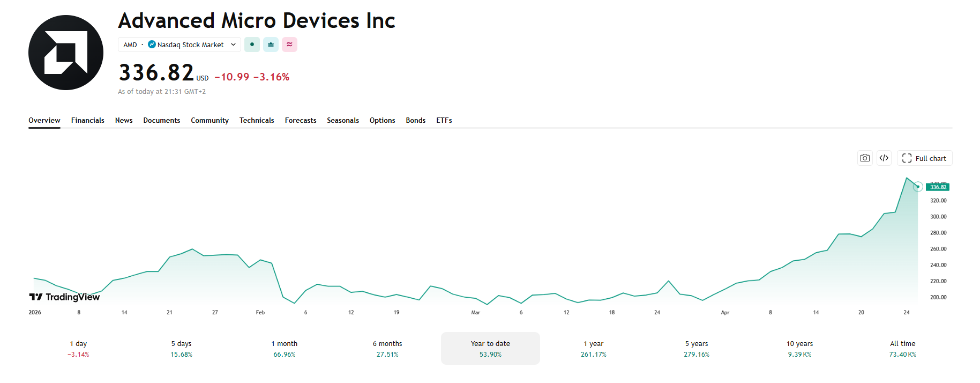Click the 300.00 price axis label
The width and height of the screenshot is (980, 383).
[938, 217]
